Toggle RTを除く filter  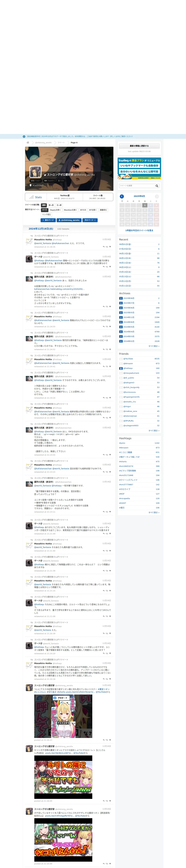coord(93,210)
